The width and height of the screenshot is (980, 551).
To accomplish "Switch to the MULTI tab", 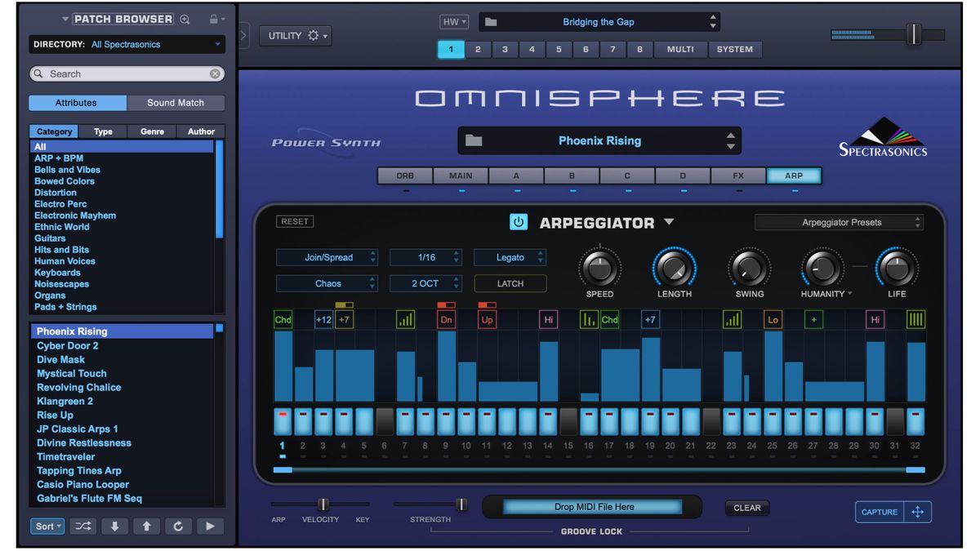I will [680, 49].
